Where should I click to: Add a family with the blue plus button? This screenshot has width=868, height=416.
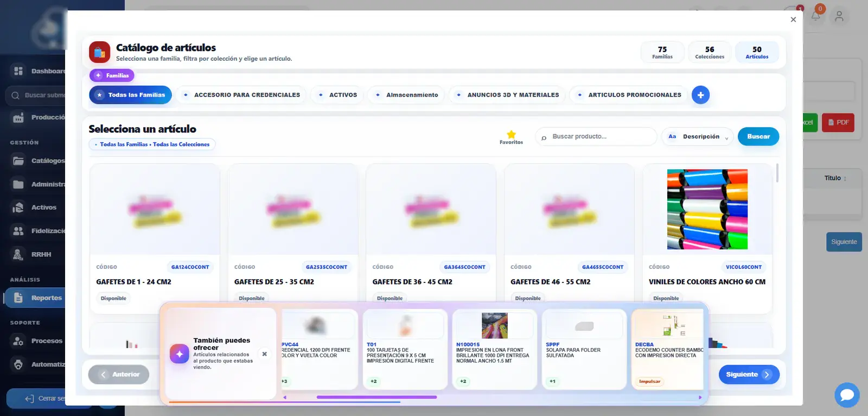click(700, 95)
